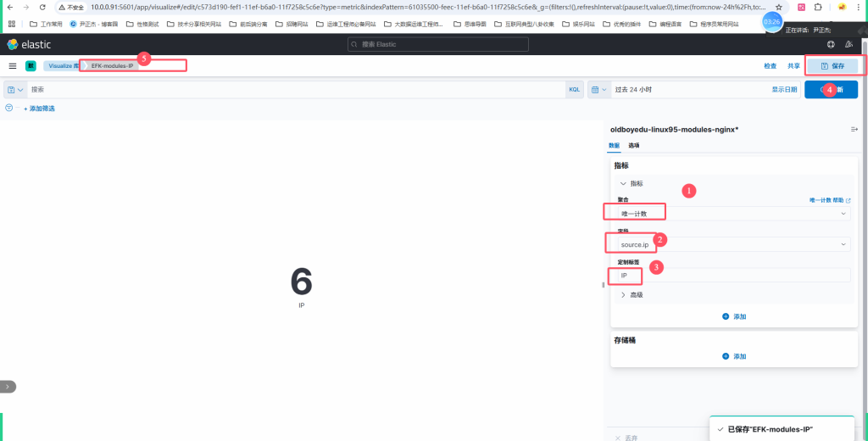Click 添加 under the 存储桶 section
This screenshot has height=441, width=868.
[x=734, y=356]
